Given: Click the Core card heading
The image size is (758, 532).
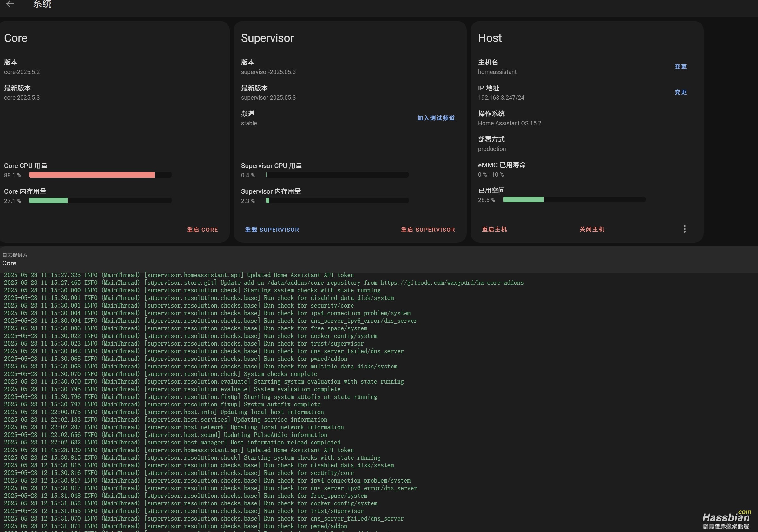Looking at the screenshot, I should click(x=16, y=38).
